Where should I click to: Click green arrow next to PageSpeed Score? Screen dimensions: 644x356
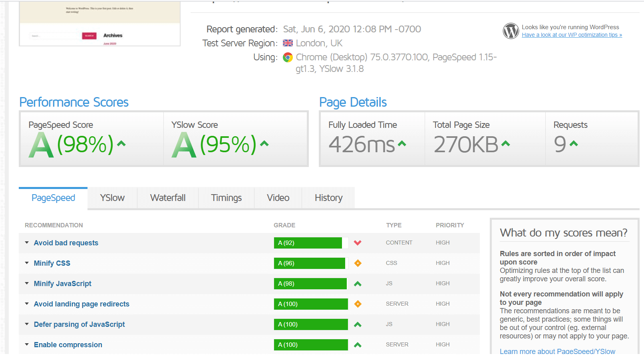pos(121,144)
